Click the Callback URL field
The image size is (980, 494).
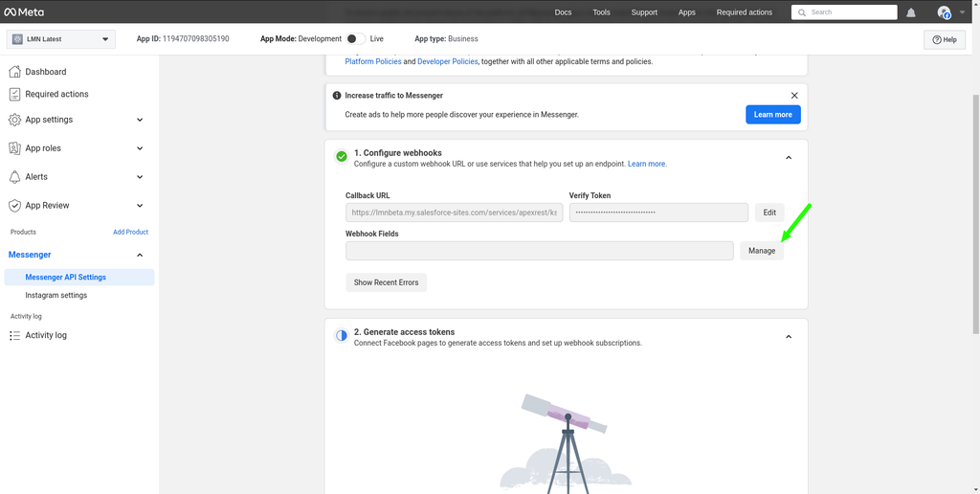[455, 213]
